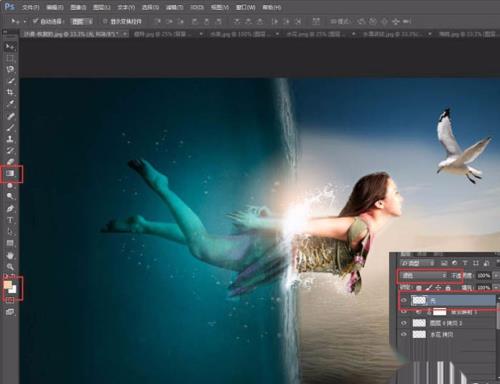Lock image pixels brush icon
The width and height of the screenshot is (500, 384).
click(x=429, y=287)
